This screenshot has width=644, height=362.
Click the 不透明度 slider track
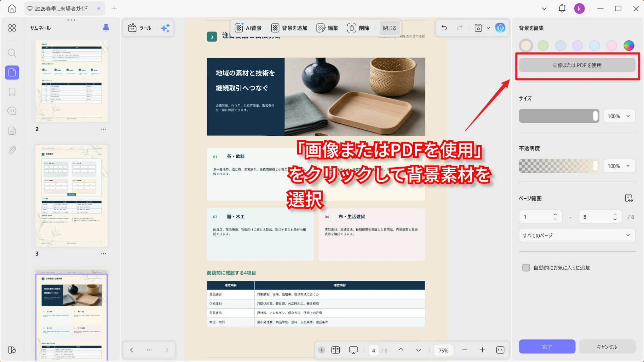coord(559,166)
